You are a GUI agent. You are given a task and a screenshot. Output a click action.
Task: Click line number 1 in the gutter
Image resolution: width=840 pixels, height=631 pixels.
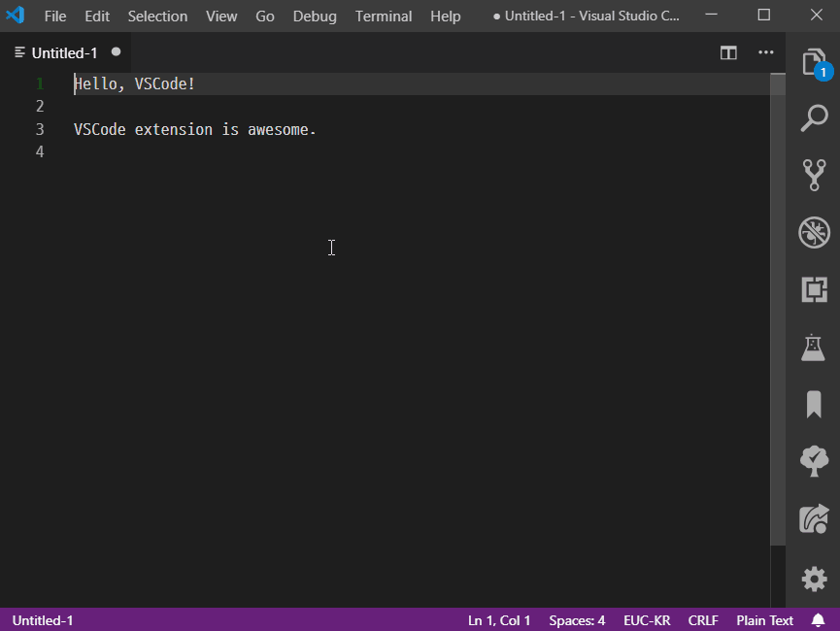click(40, 84)
